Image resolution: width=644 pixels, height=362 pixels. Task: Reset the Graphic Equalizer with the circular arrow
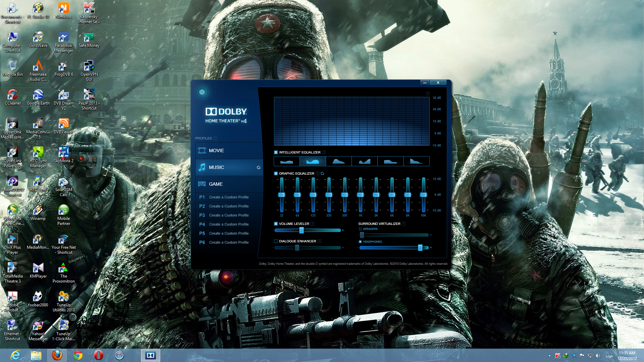pos(322,173)
